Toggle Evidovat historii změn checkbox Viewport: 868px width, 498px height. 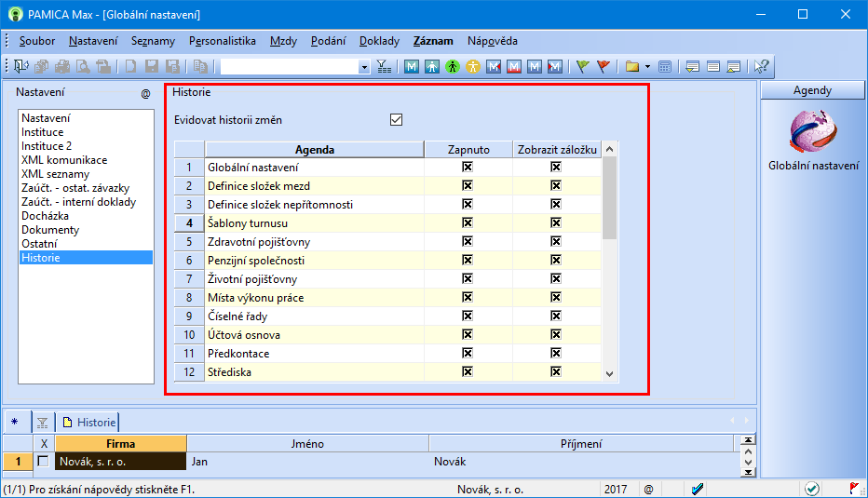click(397, 119)
